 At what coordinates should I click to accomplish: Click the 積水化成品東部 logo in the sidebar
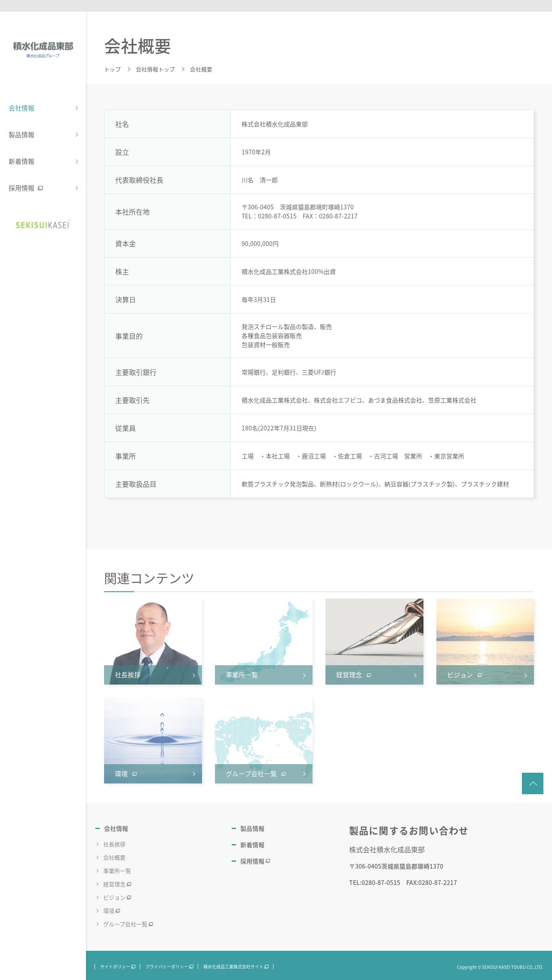point(43,49)
